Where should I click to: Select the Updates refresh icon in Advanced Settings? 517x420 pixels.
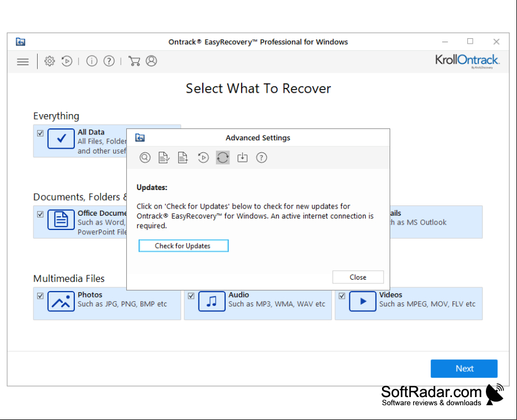coord(223,158)
